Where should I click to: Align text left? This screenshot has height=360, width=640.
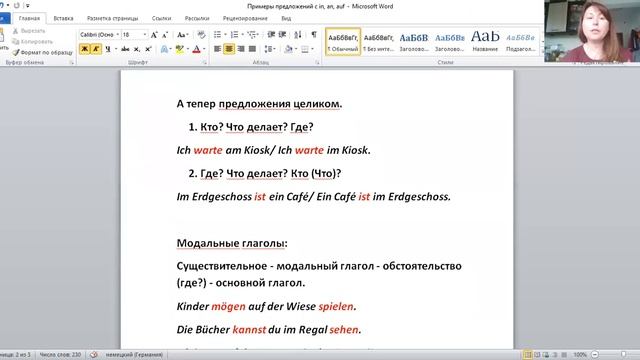[218, 49]
